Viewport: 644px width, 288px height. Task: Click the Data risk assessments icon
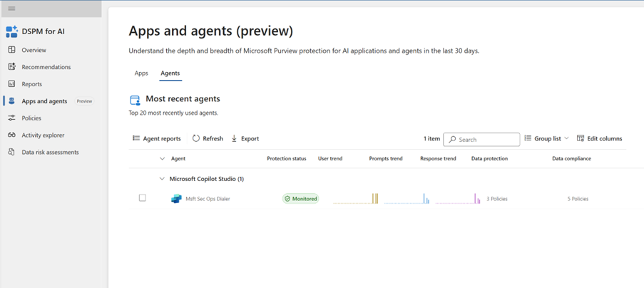12,153
